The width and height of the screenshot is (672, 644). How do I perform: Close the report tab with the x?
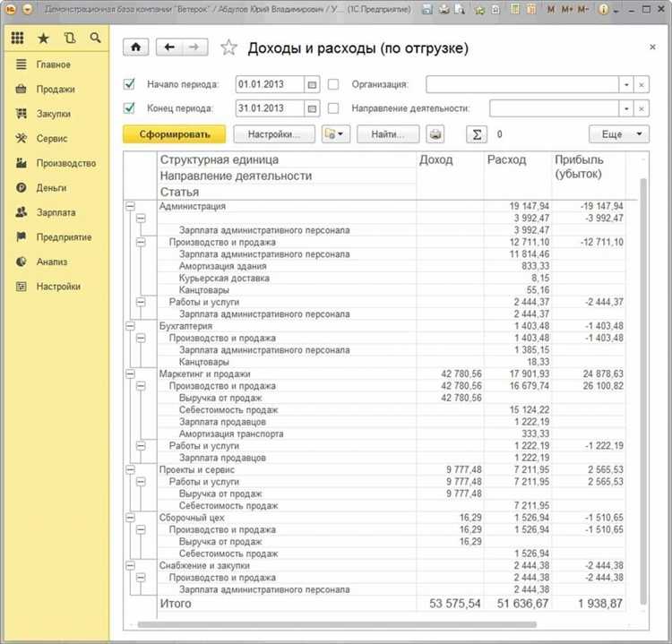click(652, 47)
